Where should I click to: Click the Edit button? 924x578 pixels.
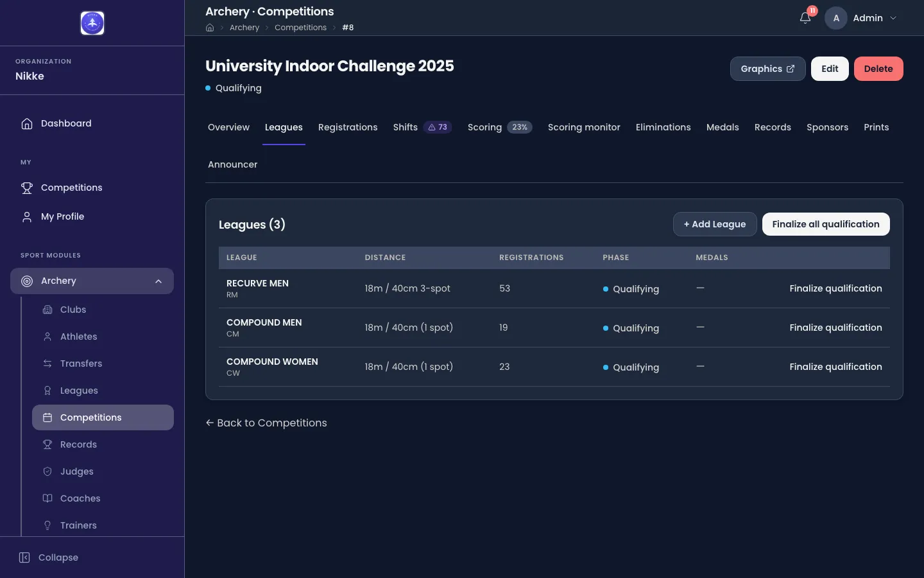(x=830, y=69)
